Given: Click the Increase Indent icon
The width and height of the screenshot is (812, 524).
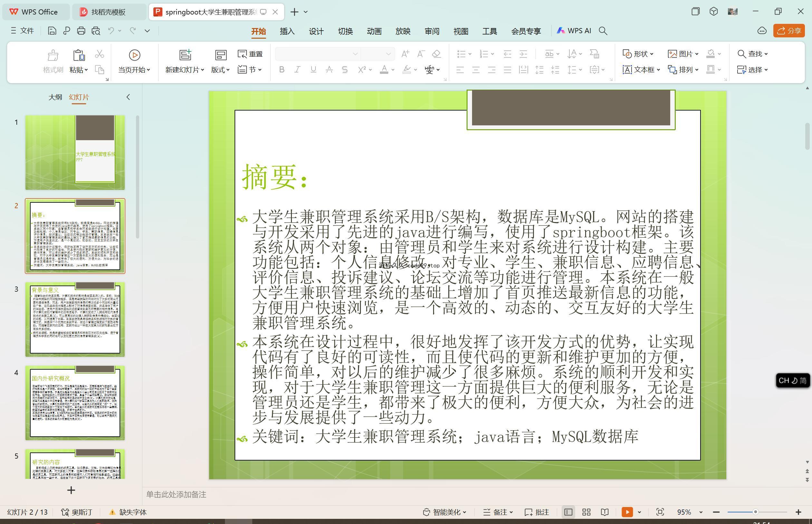Looking at the screenshot, I should 523,54.
